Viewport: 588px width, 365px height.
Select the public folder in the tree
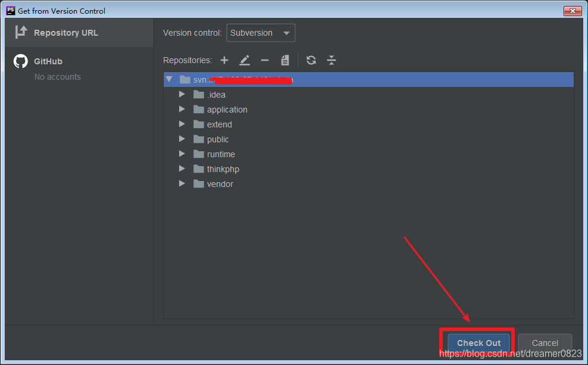(x=218, y=139)
